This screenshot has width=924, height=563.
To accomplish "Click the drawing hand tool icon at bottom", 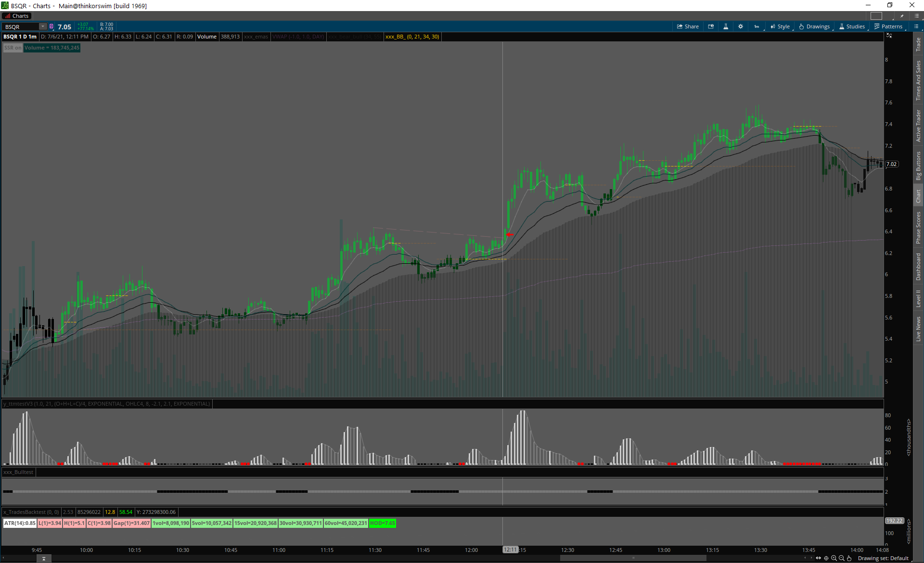I will click(x=849, y=558).
